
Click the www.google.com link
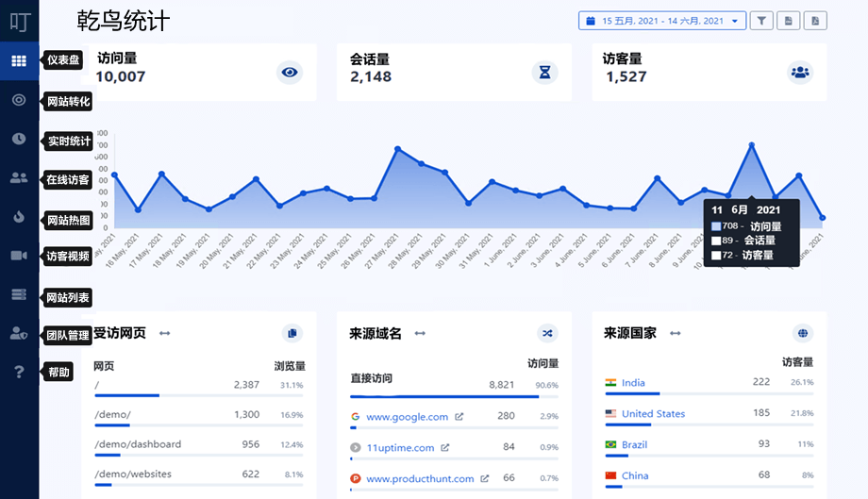(x=407, y=416)
